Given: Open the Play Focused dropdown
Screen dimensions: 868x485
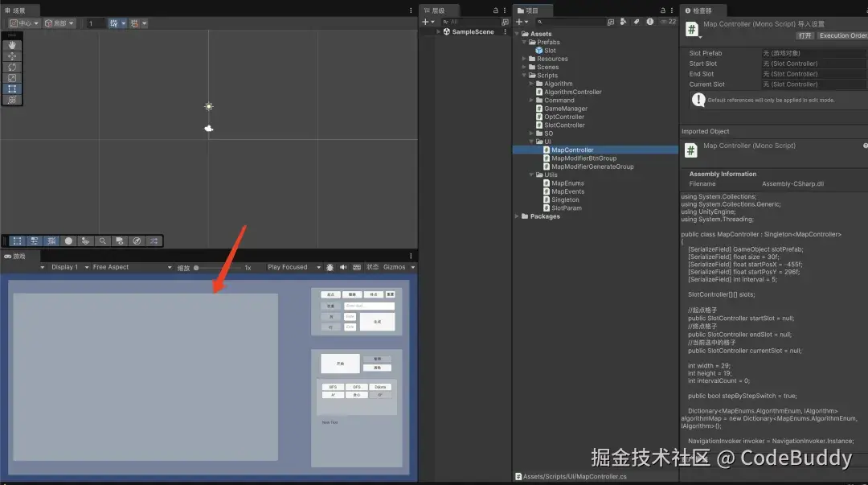Looking at the screenshot, I should click(x=293, y=267).
